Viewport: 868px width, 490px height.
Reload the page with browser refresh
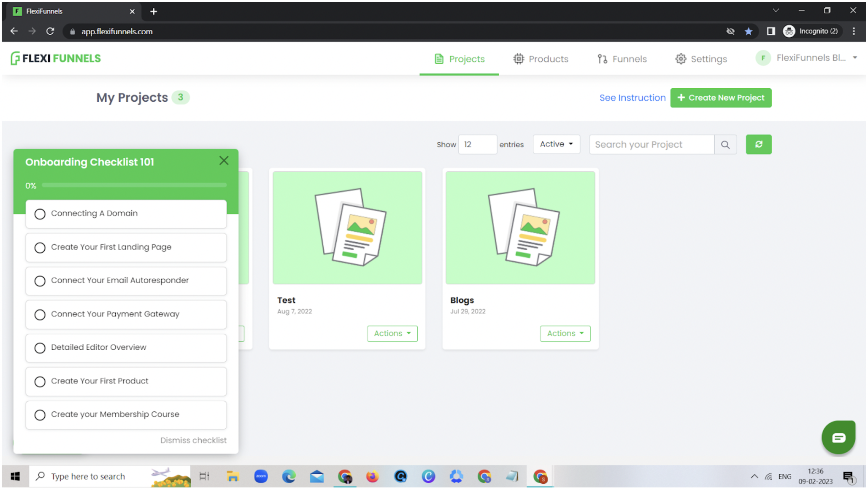pyautogui.click(x=50, y=31)
